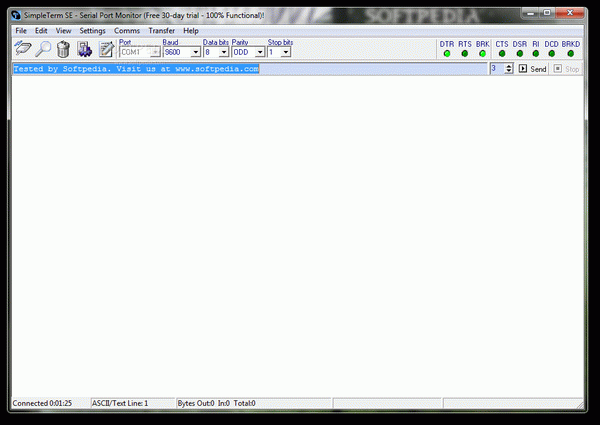Click the DCD status LED
The height and width of the screenshot is (425, 600).
pos(551,54)
